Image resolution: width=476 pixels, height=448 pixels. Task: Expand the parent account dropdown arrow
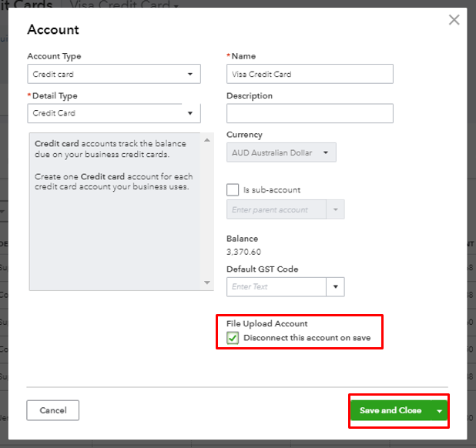tap(336, 209)
